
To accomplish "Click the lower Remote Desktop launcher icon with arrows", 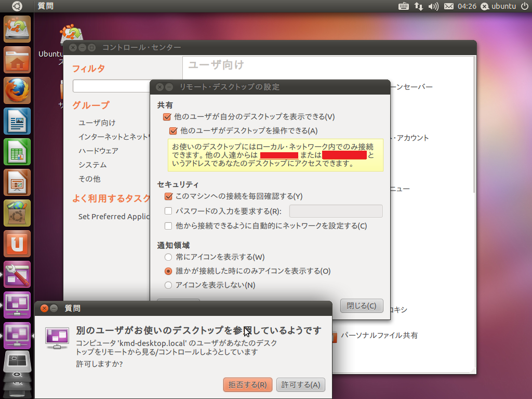I will (17, 336).
